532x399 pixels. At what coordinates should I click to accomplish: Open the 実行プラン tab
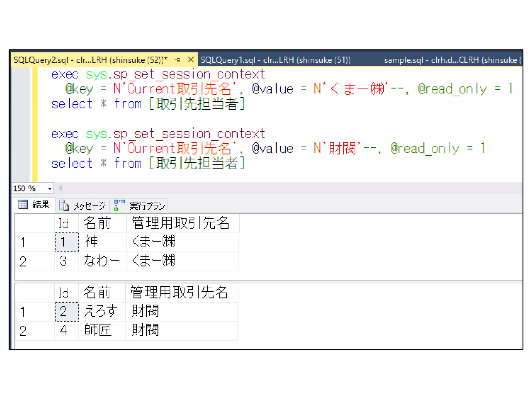[147, 206]
